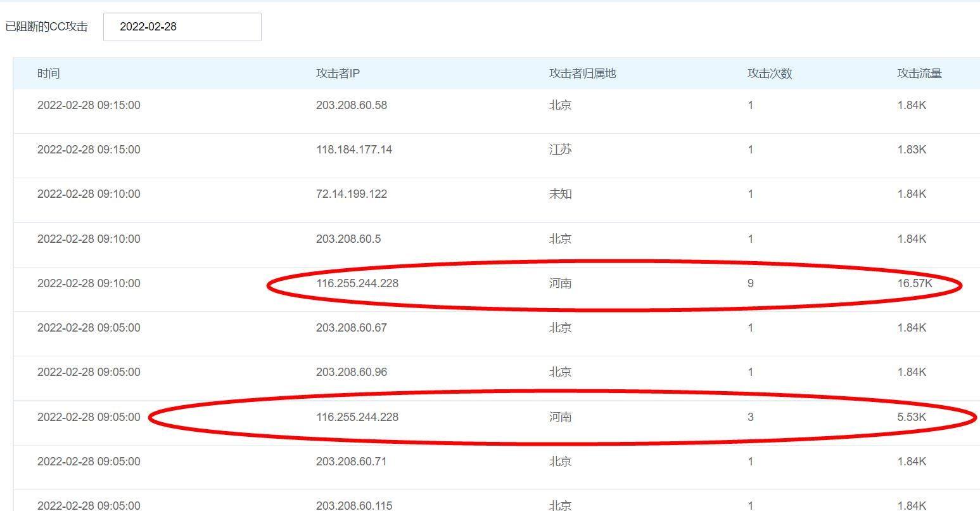Select IP 203.208.60.71

pos(352,462)
